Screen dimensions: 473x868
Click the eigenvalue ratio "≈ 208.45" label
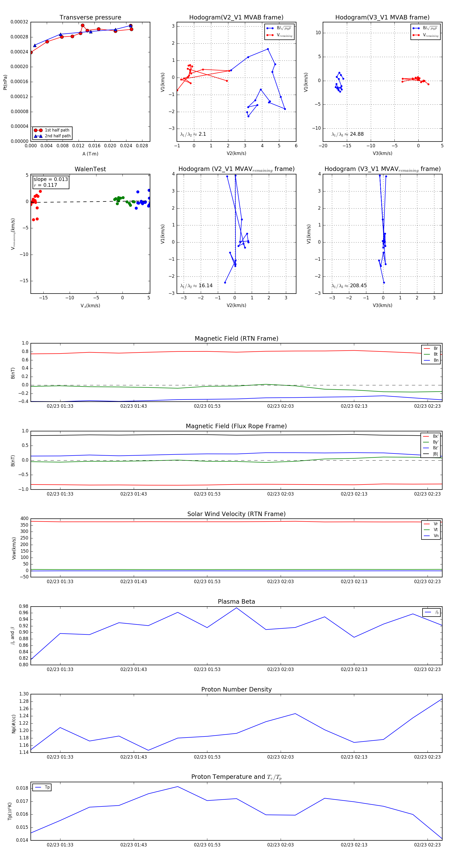(x=349, y=286)
